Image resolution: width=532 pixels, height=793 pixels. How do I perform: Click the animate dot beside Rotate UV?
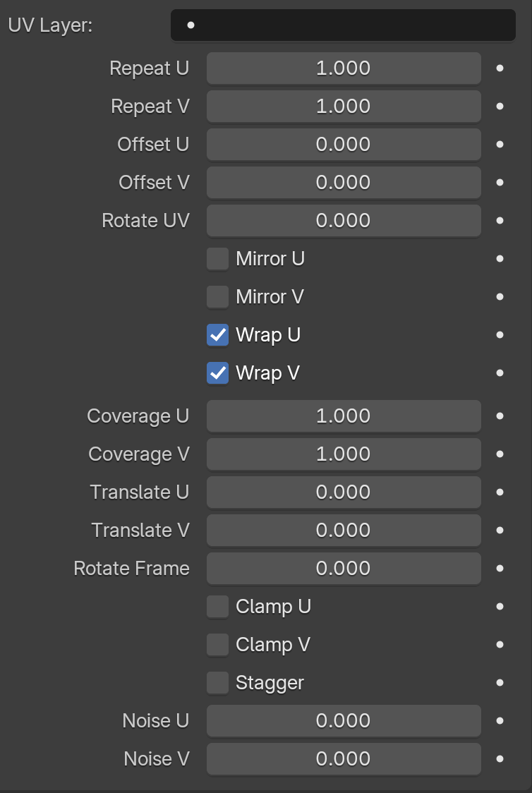pos(500,221)
